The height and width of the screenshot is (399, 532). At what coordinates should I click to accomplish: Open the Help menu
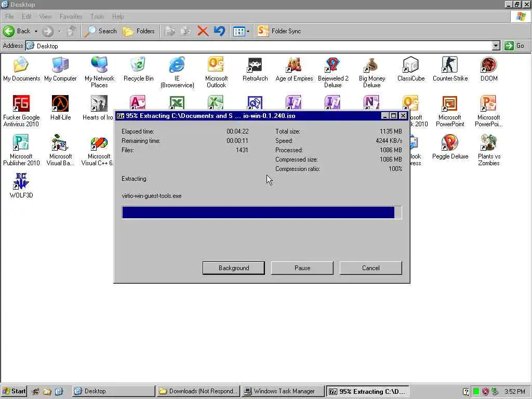point(118,16)
